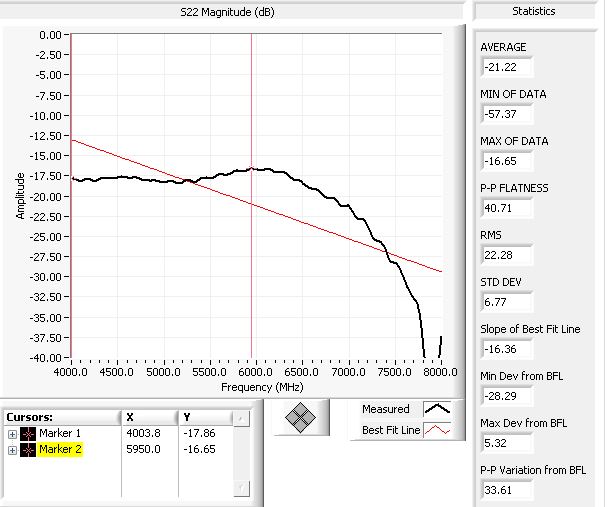
Task: Click the Statistics panel header
Action: pos(533,11)
